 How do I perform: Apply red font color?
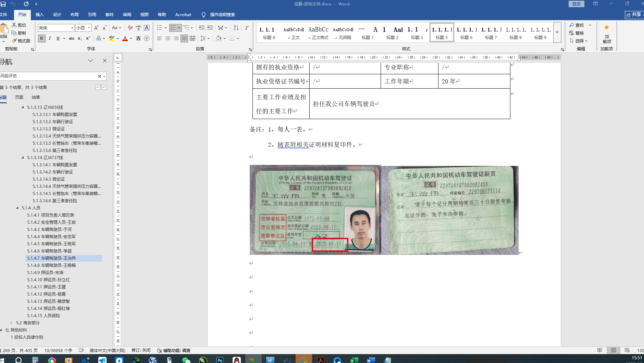point(125,38)
